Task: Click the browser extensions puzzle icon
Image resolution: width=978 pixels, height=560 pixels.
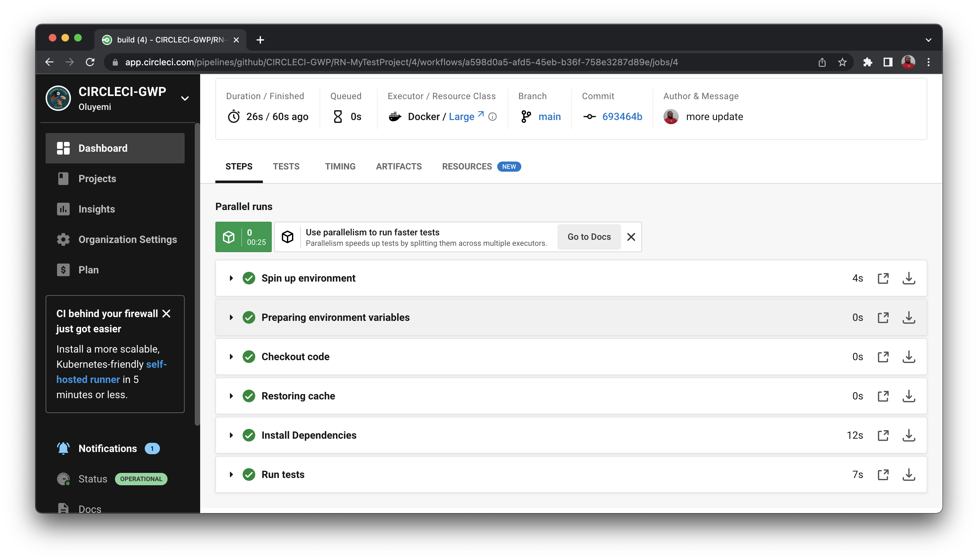Action: pyautogui.click(x=867, y=62)
